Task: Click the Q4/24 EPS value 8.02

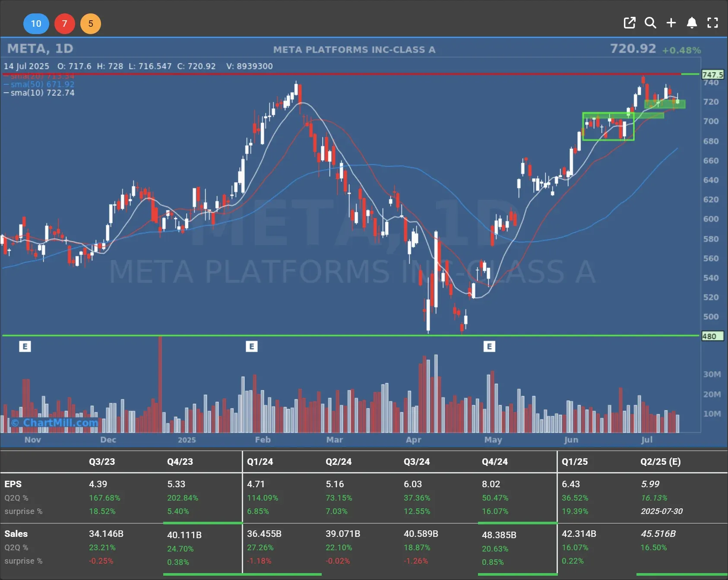Action: (x=491, y=484)
